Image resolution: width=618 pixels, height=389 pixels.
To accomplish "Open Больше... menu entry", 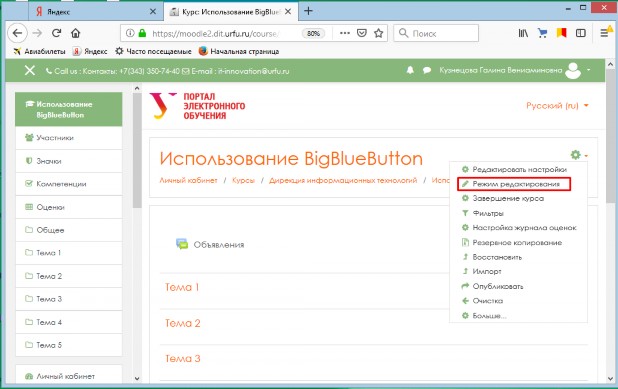I will 489,316.
